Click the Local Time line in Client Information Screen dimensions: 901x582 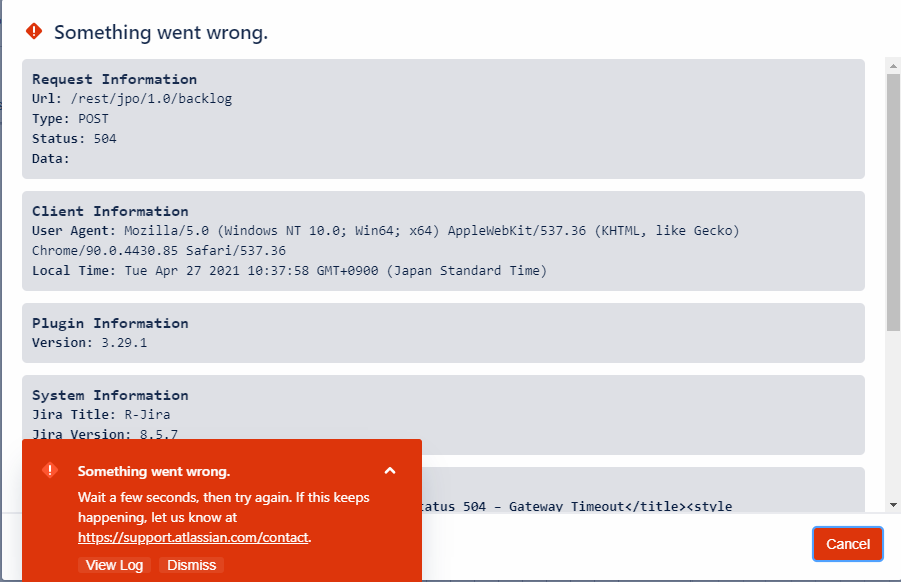click(289, 271)
